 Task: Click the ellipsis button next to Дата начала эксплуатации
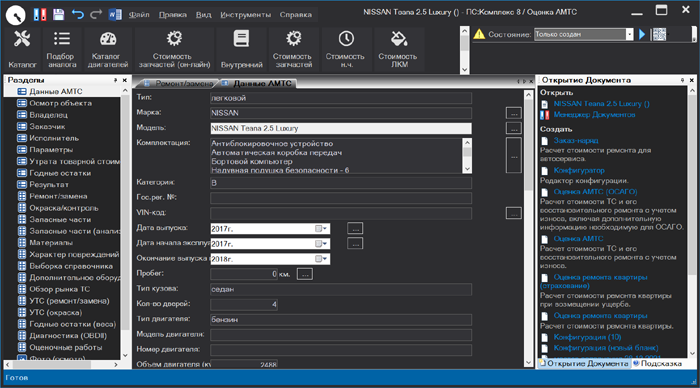[x=355, y=244]
